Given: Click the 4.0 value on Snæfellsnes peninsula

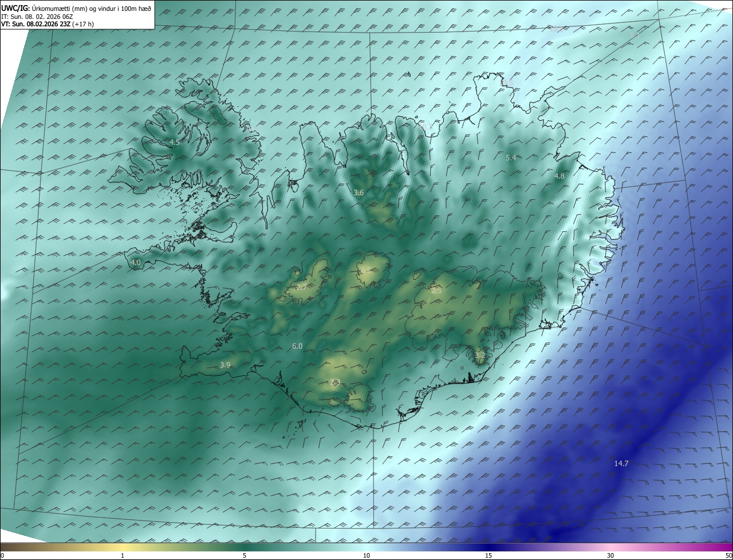Looking at the screenshot, I should 136,263.
